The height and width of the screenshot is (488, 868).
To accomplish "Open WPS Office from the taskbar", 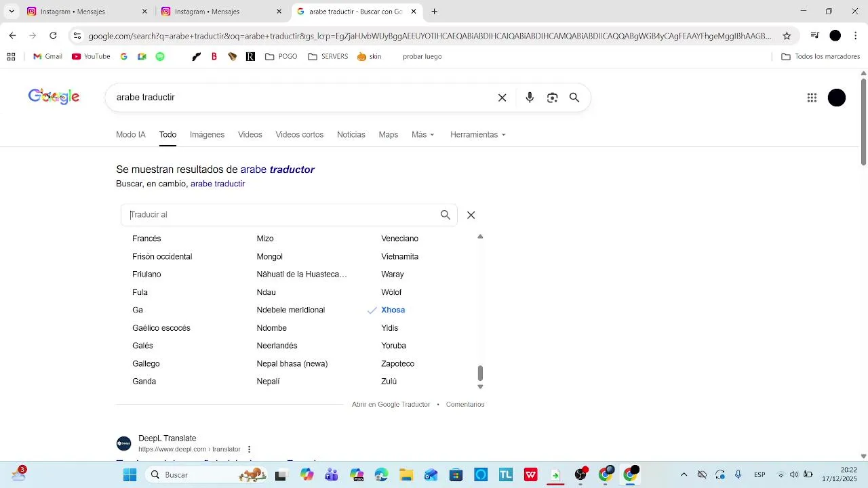I will pyautogui.click(x=531, y=474).
